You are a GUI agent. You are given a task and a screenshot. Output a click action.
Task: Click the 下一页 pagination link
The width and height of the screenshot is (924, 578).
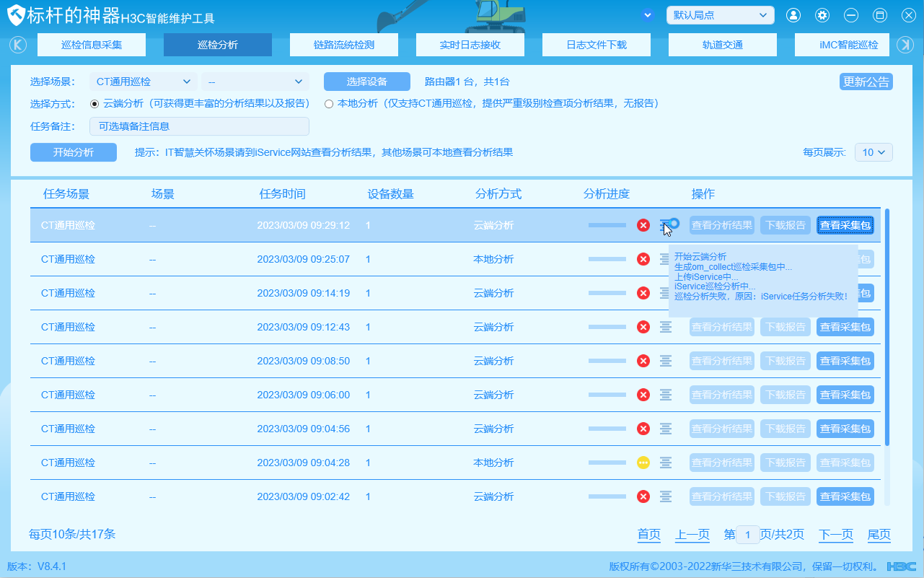pos(836,535)
